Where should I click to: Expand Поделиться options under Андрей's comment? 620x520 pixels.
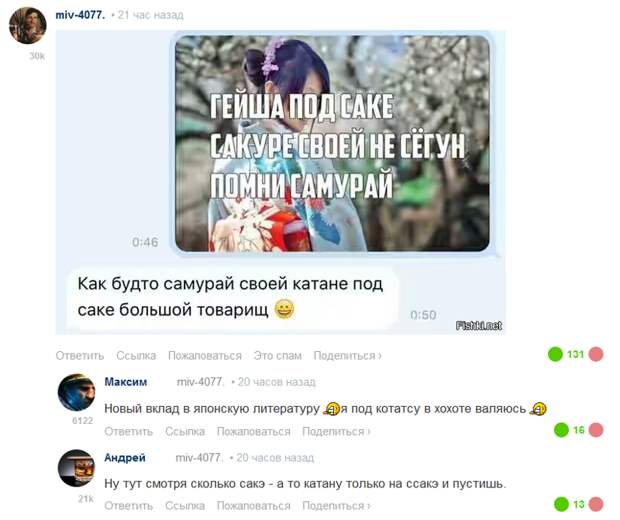[x=336, y=506]
